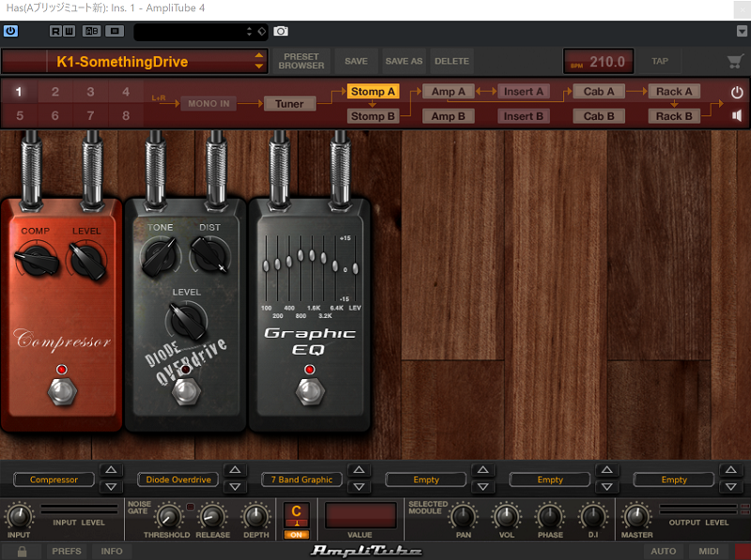Switch to the Amp A module
The height and width of the screenshot is (560, 751).
point(449,91)
